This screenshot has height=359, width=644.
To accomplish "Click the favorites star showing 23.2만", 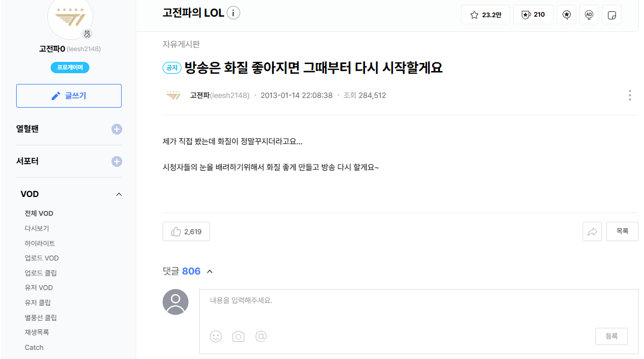I will click(x=486, y=15).
